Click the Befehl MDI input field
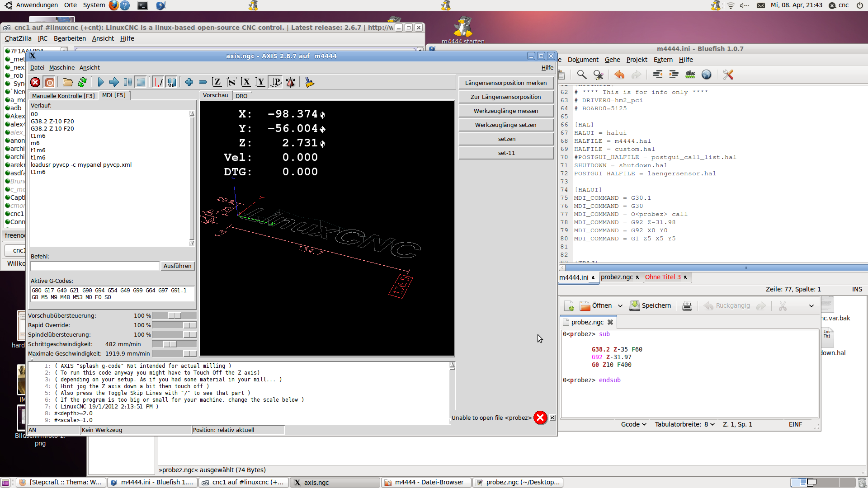The image size is (868, 488). click(95, 266)
